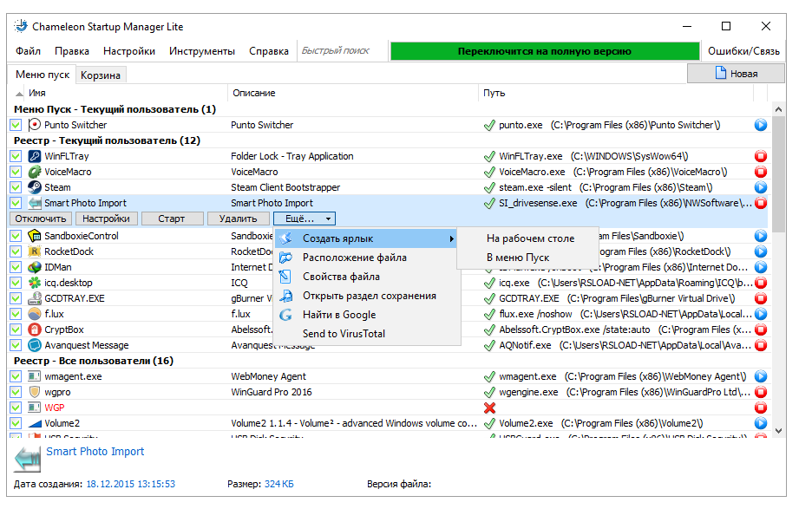This screenshot has height=522, width=812.
Task: Toggle the wmagent.exe checkbox
Action: (x=16, y=376)
